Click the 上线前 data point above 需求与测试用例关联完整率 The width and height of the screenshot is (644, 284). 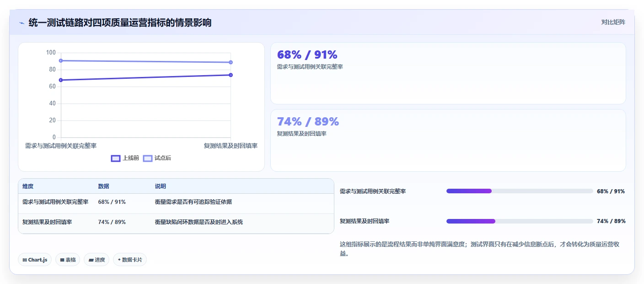pyautogui.click(x=61, y=80)
